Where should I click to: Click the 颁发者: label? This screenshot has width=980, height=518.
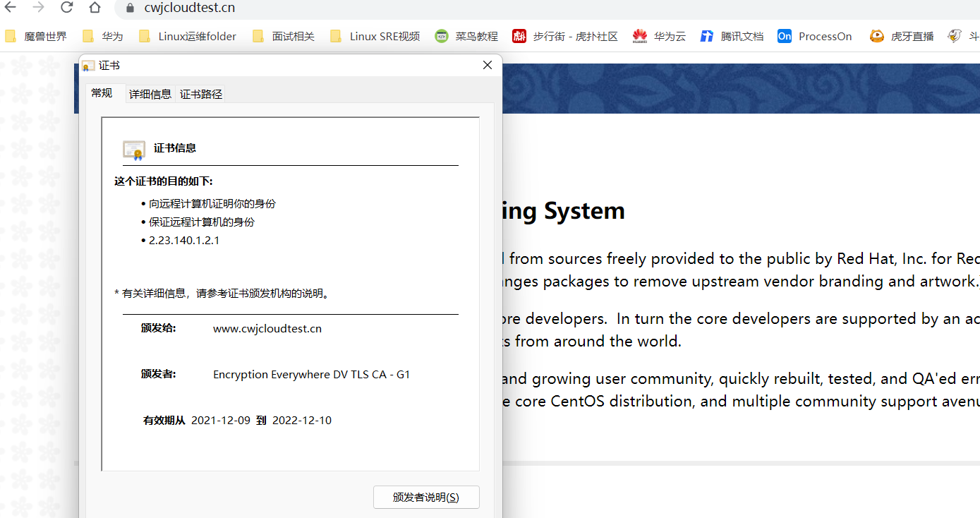[159, 374]
